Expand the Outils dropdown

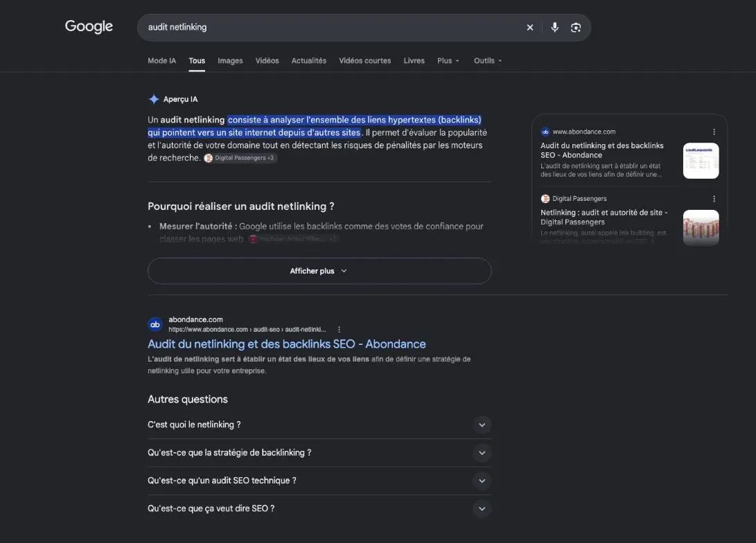pos(487,61)
